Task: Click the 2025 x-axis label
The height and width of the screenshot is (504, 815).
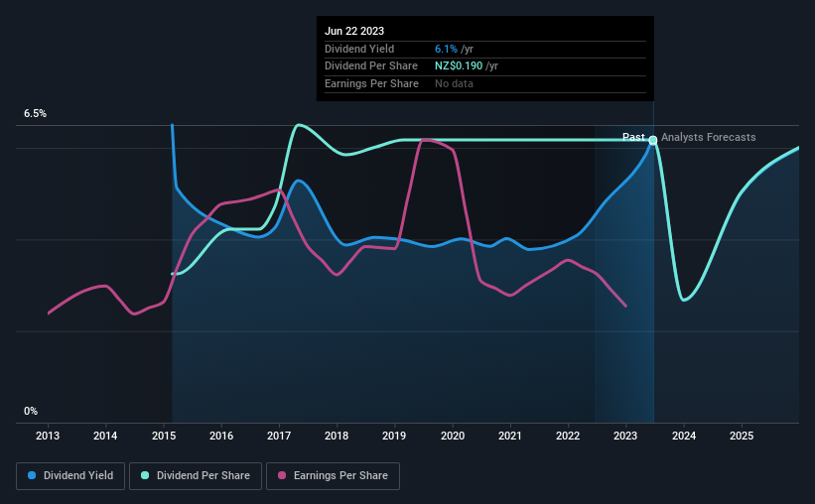Action: pyautogui.click(x=742, y=436)
